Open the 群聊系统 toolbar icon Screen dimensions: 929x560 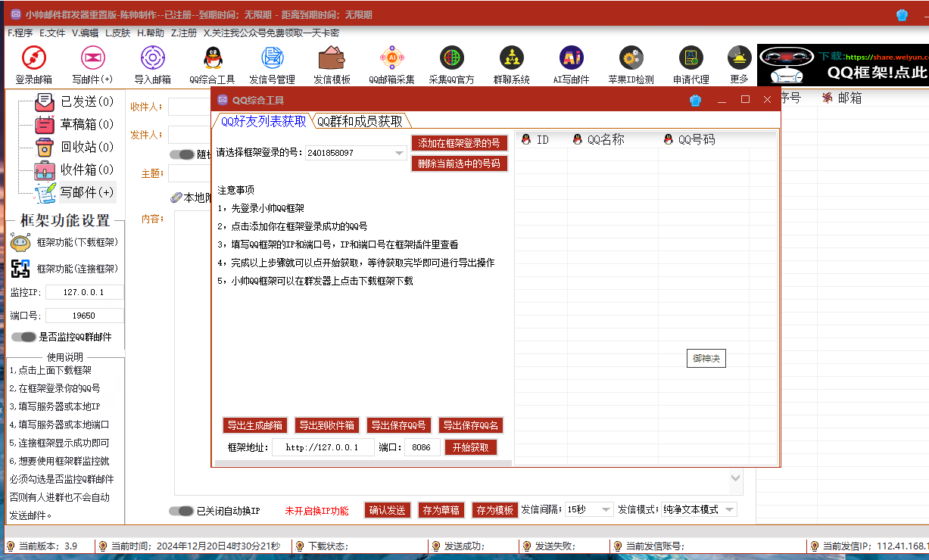[x=511, y=59]
